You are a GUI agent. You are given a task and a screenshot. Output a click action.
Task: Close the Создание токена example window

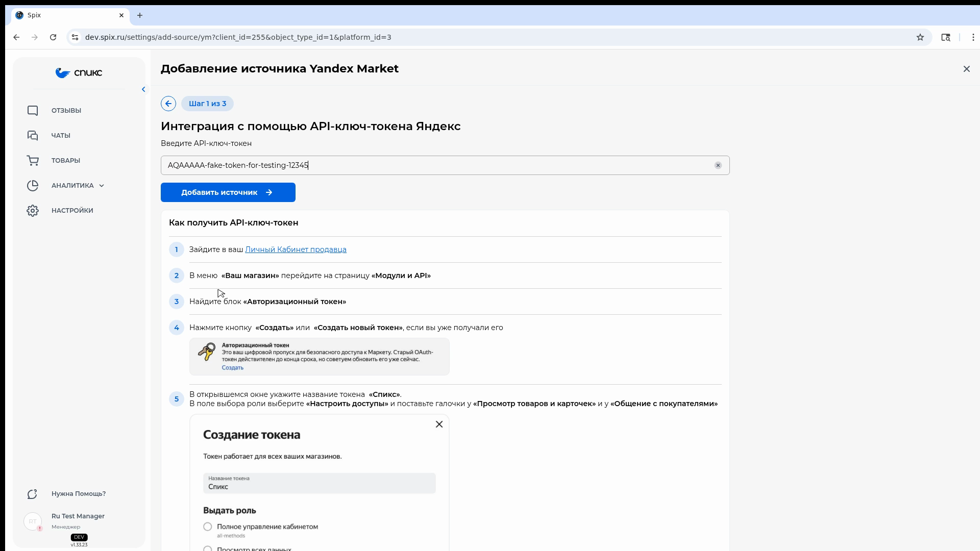(439, 424)
